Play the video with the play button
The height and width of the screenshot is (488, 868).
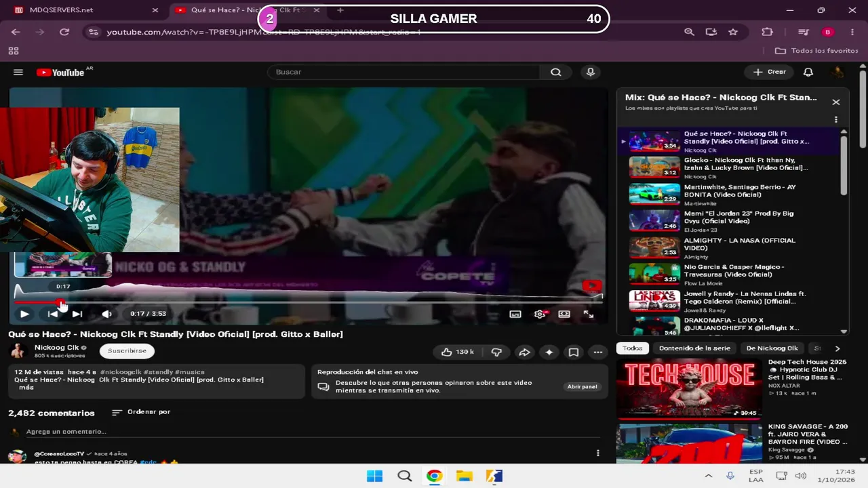(24, 314)
